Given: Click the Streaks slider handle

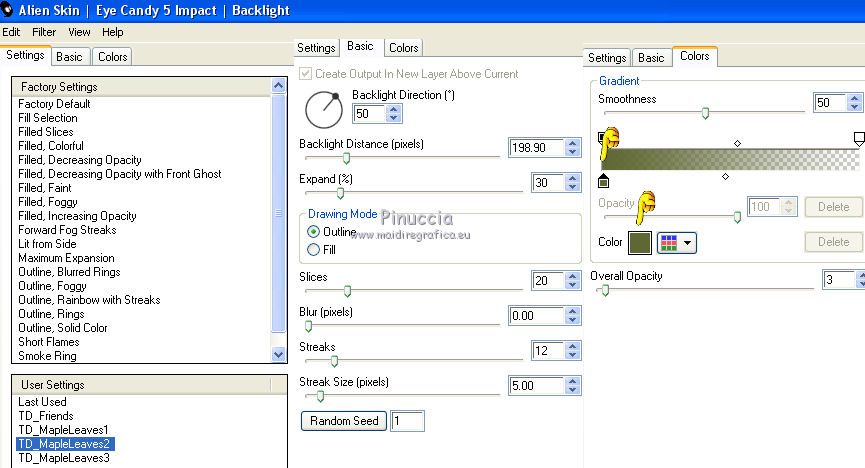Looking at the screenshot, I should [334, 361].
